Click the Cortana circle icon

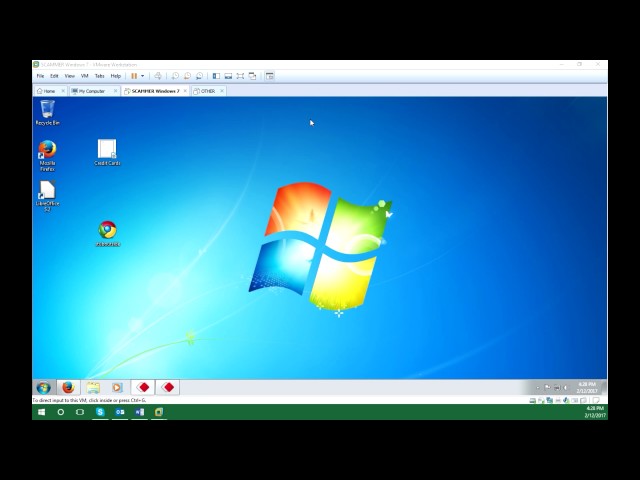click(x=61, y=412)
